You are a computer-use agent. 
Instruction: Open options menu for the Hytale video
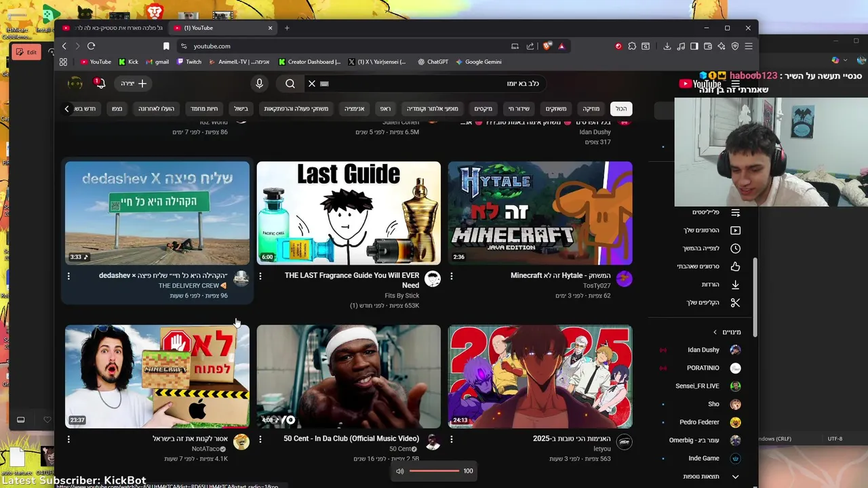pyautogui.click(x=452, y=276)
